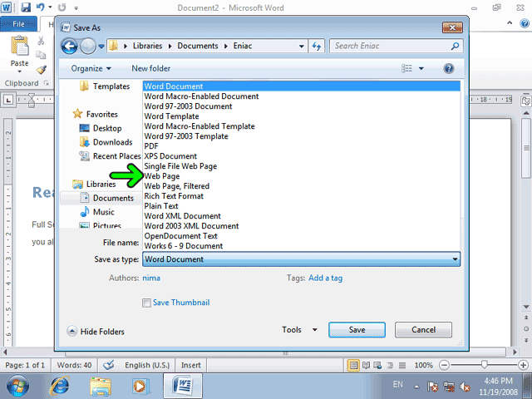Viewport: 532px width, 399px height.
Task: Open the File tab in Word
Action: [18, 24]
